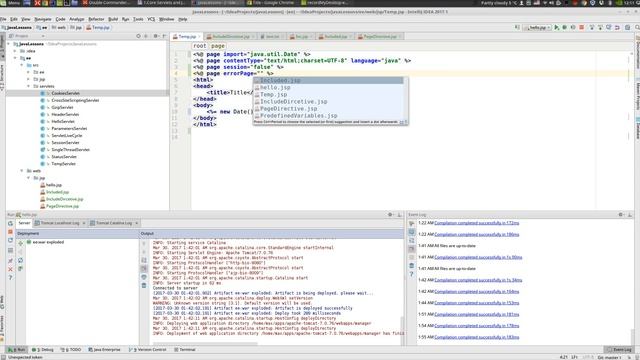Open Version Control tool window button

[x=148, y=349]
